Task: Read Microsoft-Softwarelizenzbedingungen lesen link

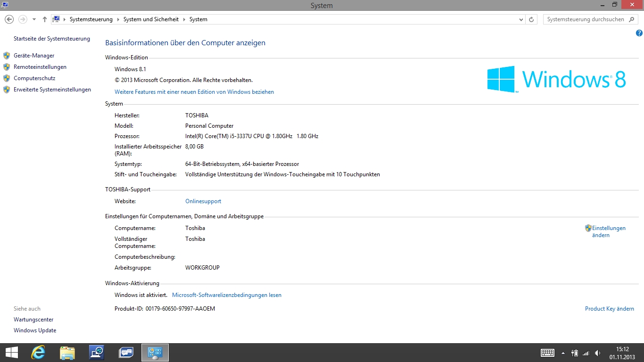Action: [x=227, y=295]
